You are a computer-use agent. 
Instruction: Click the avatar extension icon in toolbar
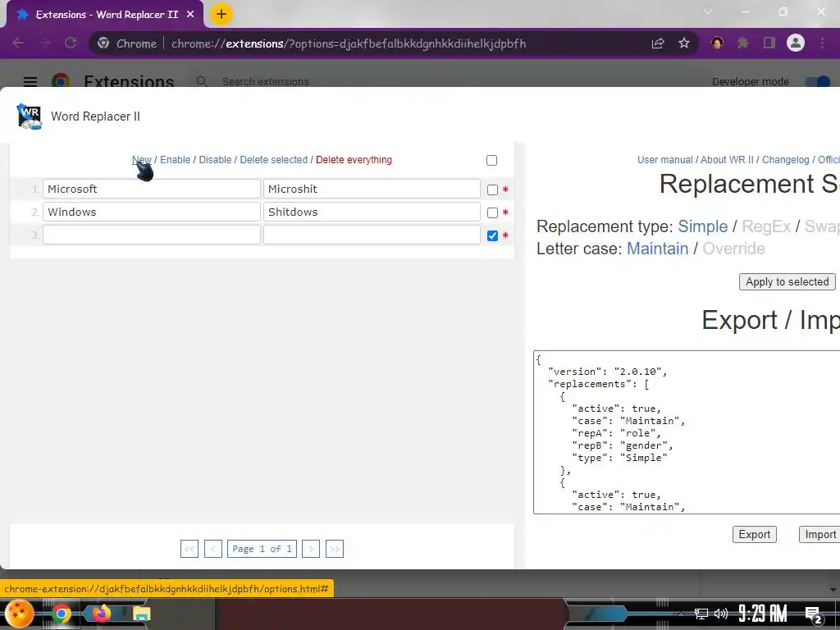coord(717,43)
